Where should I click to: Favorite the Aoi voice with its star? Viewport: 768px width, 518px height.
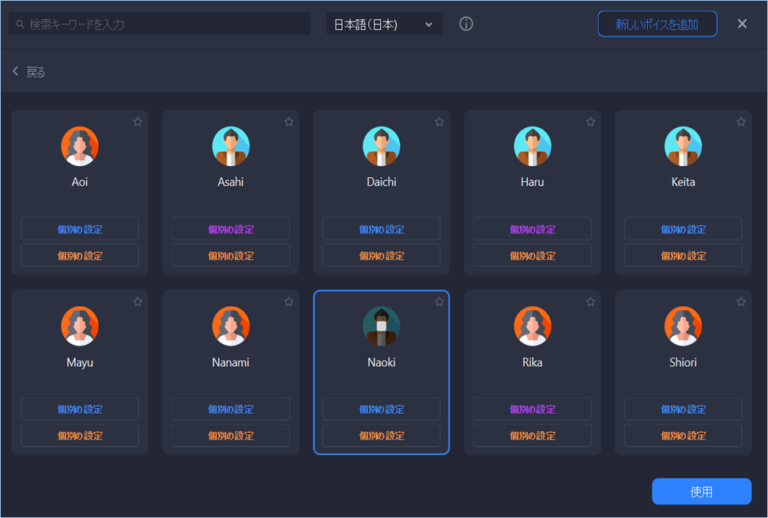pyautogui.click(x=138, y=122)
